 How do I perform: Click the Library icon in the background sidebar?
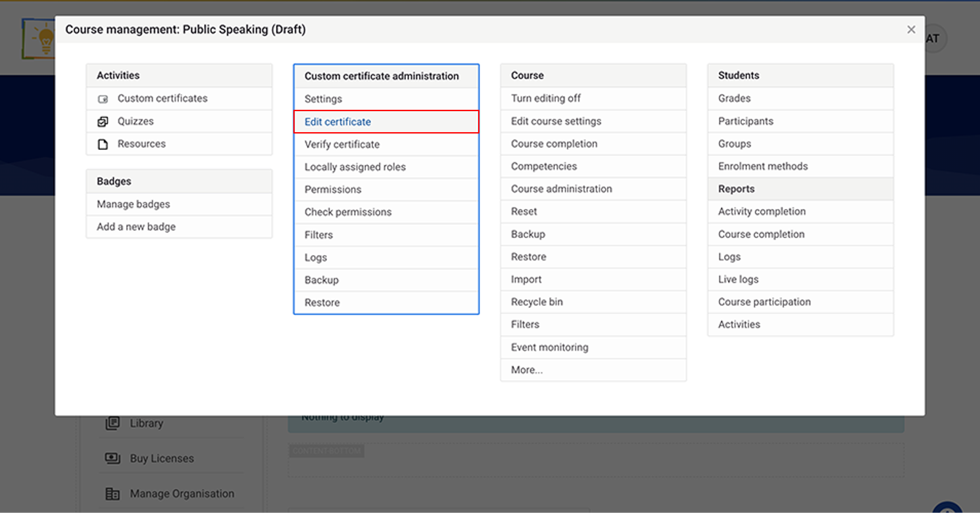click(112, 423)
